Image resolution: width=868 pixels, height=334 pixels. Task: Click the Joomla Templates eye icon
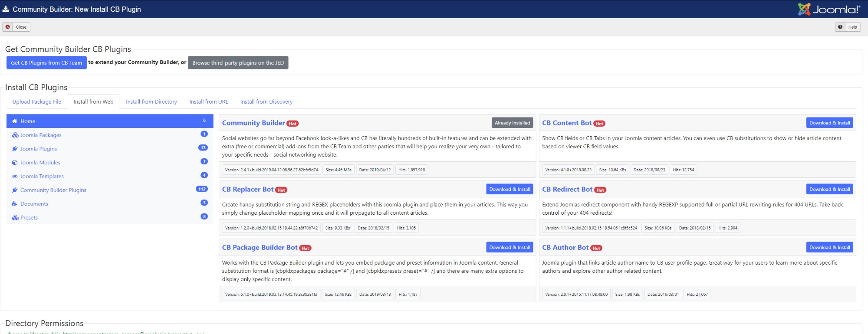15,177
